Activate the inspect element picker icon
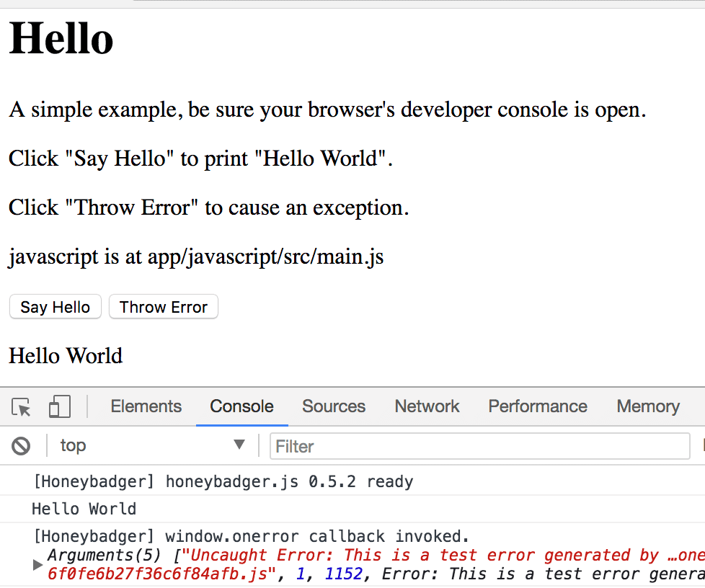The width and height of the screenshot is (705, 588). tap(22, 407)
